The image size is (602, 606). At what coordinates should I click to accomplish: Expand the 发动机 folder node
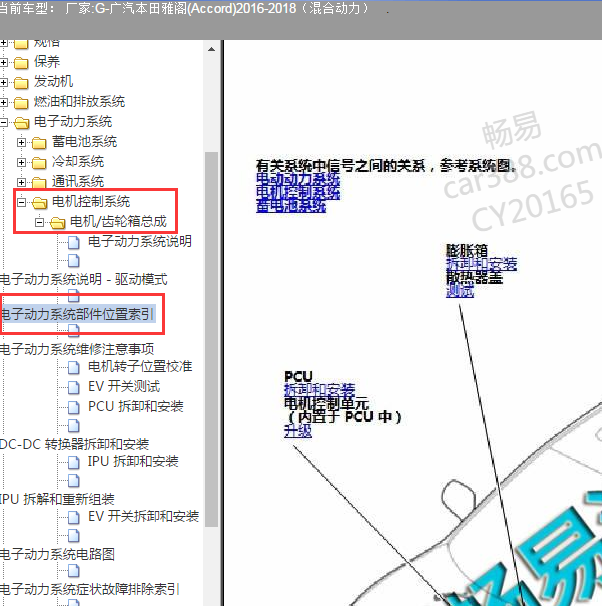pyautogui.click(x=3, y=82)
